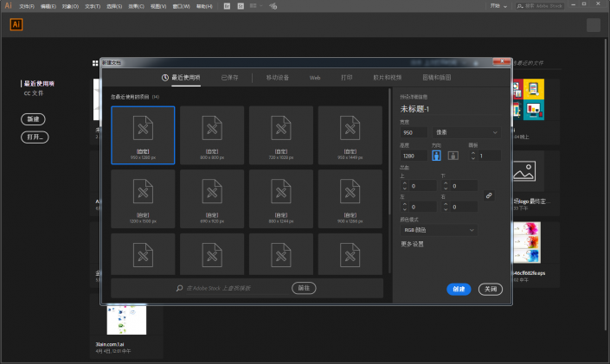Image resolution: width=610 pixels, height=364 pixels.
Task: Open the 选择(S) menu
Action: tap(114, 6)
